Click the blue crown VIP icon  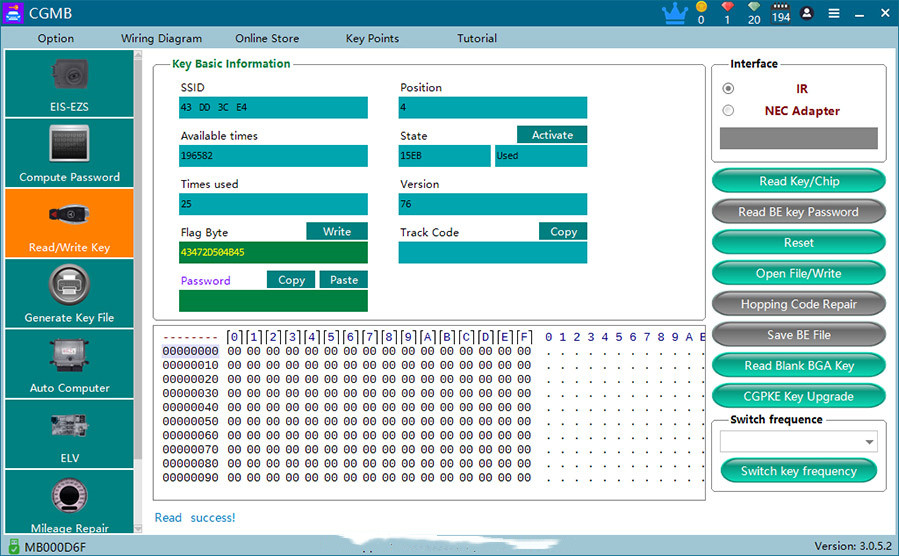(675, 13)
